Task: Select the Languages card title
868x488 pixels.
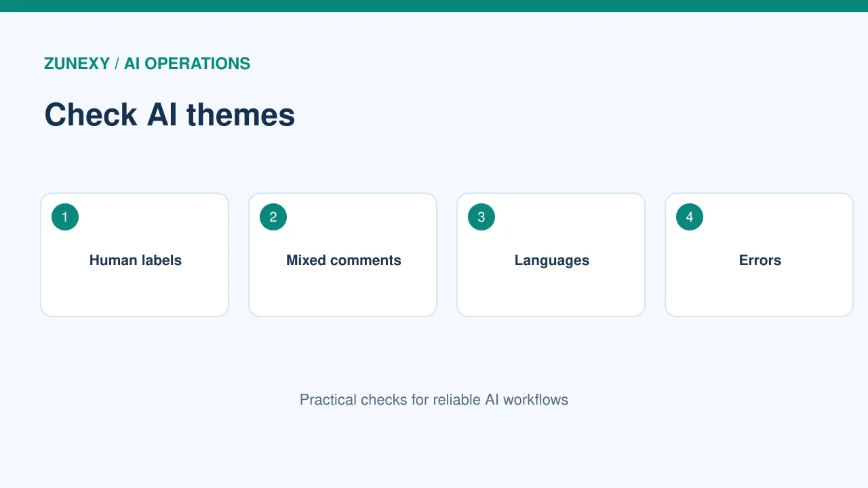Action: (x=552, y=260)
